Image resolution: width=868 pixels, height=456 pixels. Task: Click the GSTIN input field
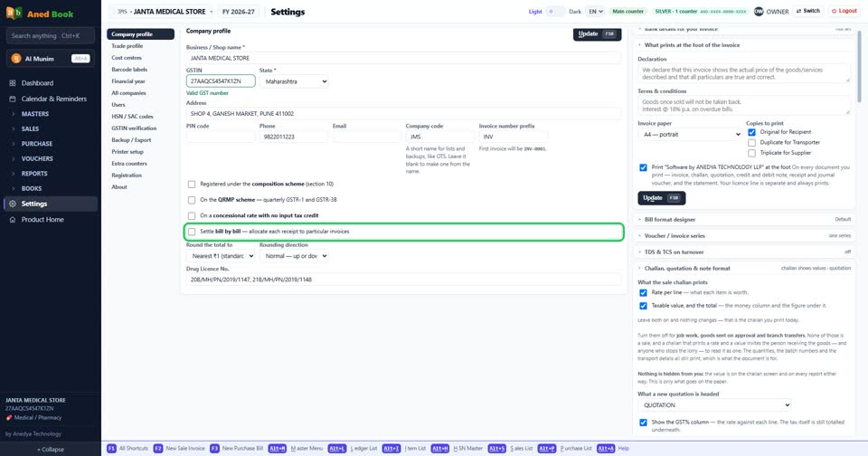point(221,81)
